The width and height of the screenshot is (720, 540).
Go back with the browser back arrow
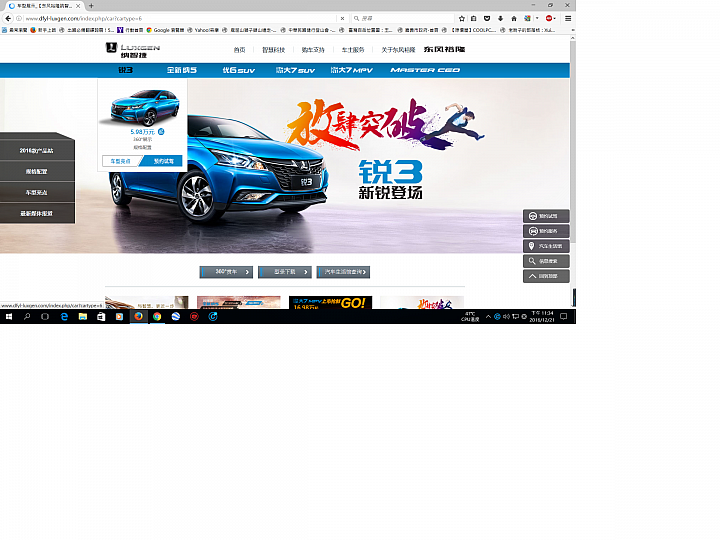[x=8, y=18]
